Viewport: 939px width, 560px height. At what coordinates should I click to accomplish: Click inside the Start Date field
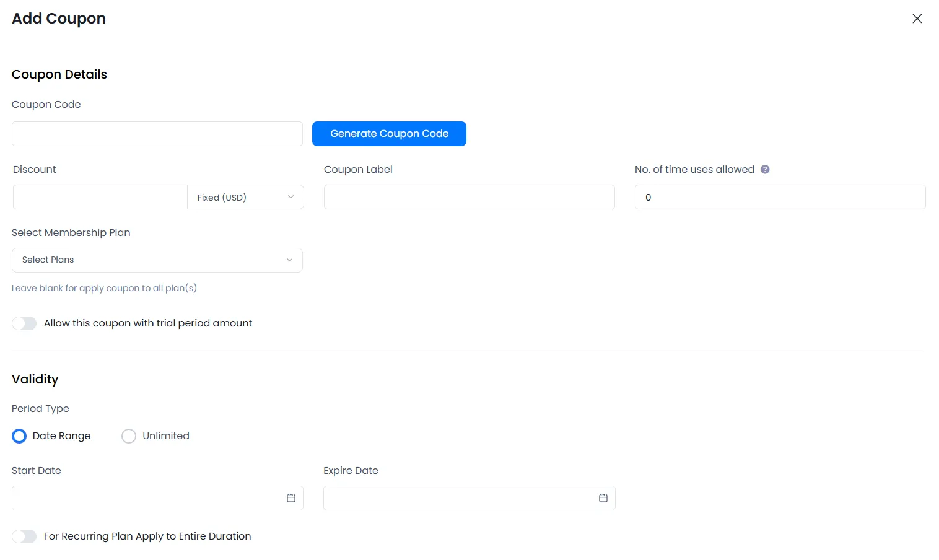[x=146, y=498]
